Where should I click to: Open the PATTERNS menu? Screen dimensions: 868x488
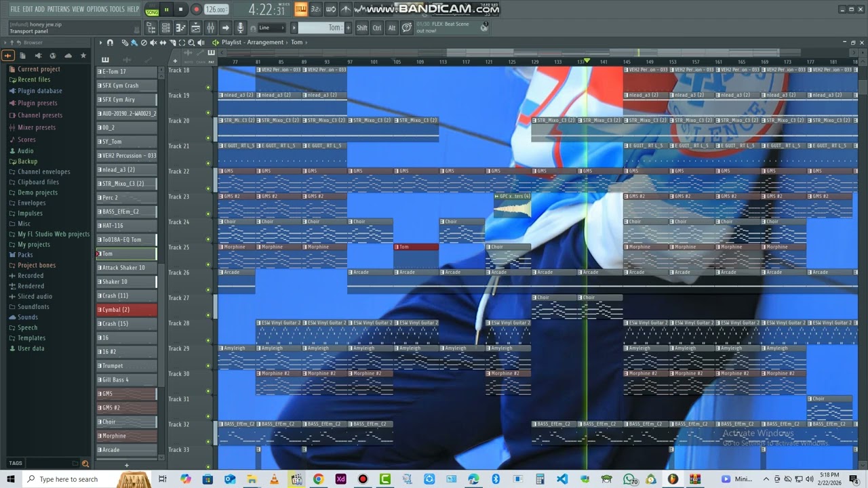[58, 9]
